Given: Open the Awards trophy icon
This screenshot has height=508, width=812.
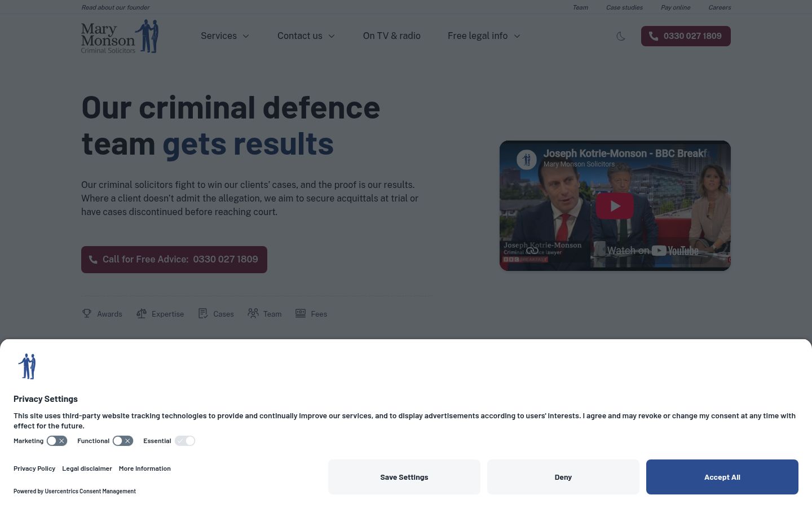Looking at the screenshot, I should [87, 313].
